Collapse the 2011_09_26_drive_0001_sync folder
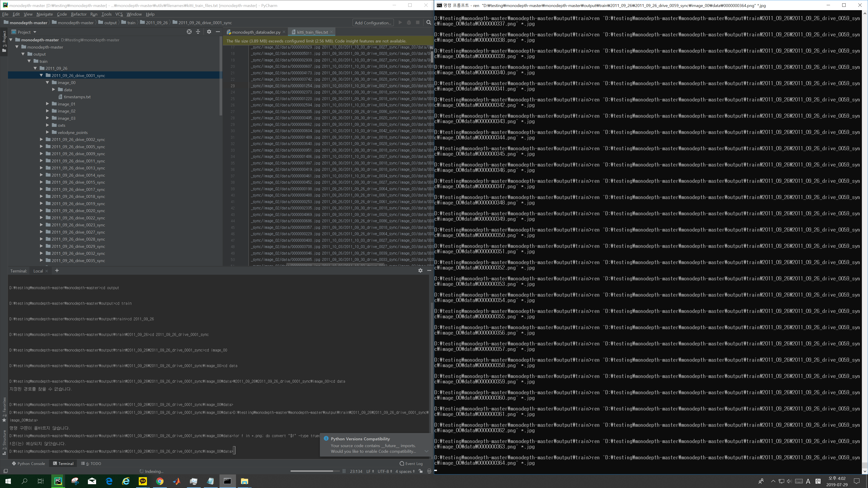The width and height of the screenshot is (868, 488). pos(41,75)
